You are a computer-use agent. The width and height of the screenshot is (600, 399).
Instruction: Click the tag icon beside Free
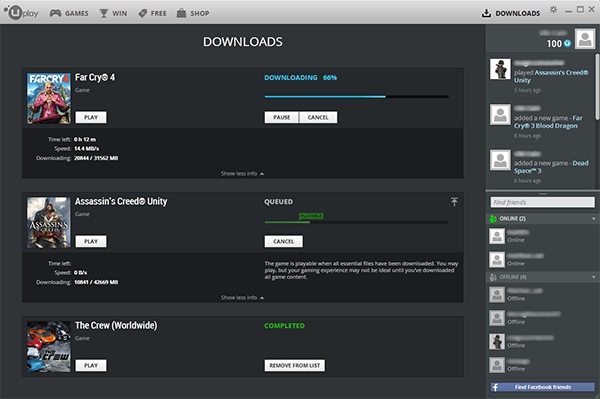point(143,13)
